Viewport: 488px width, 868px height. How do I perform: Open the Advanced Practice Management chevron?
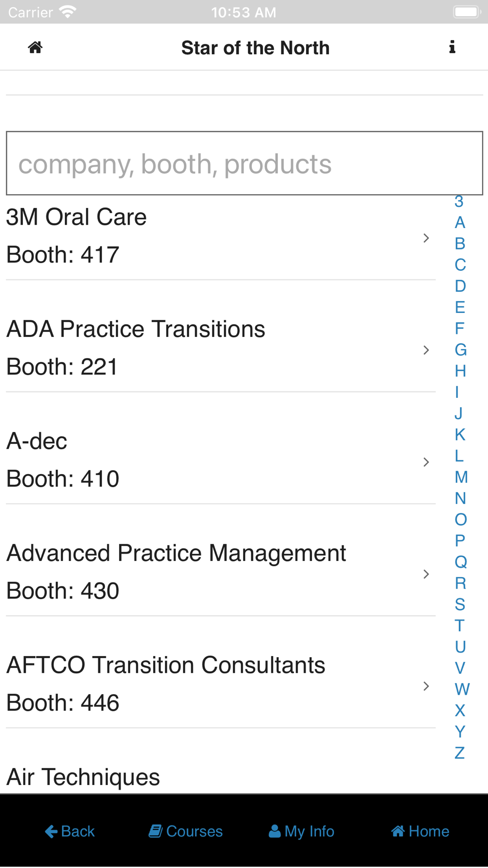(426, 574)
